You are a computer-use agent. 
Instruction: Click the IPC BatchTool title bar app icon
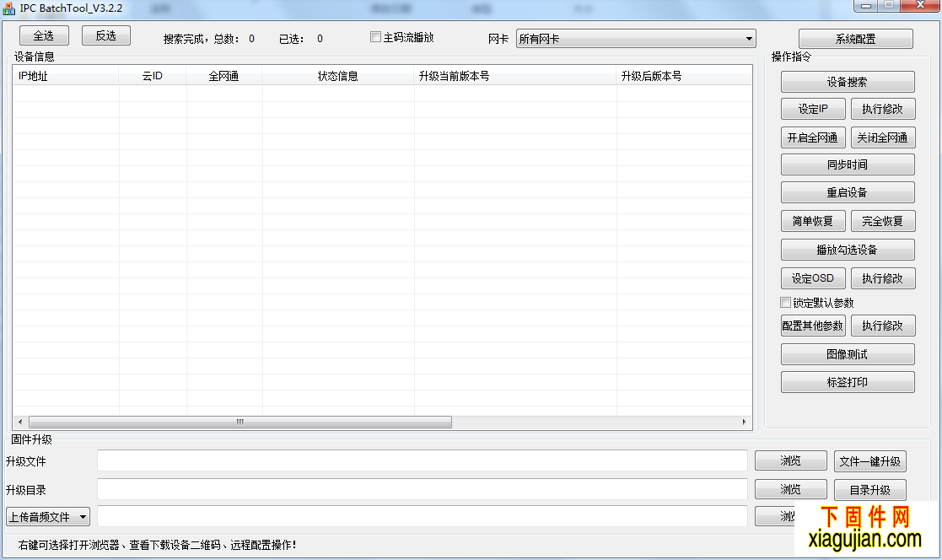(x=8, y=8)
